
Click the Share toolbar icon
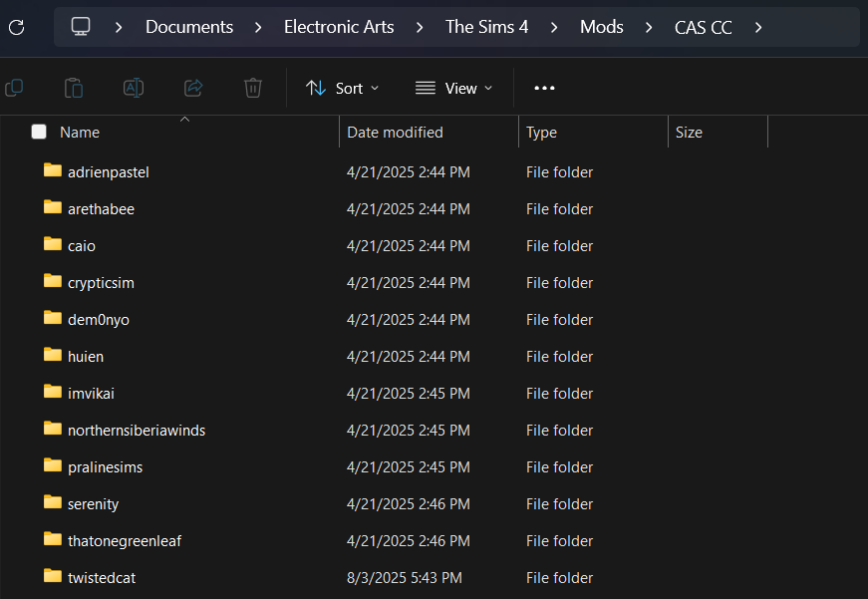pos(193,88)
